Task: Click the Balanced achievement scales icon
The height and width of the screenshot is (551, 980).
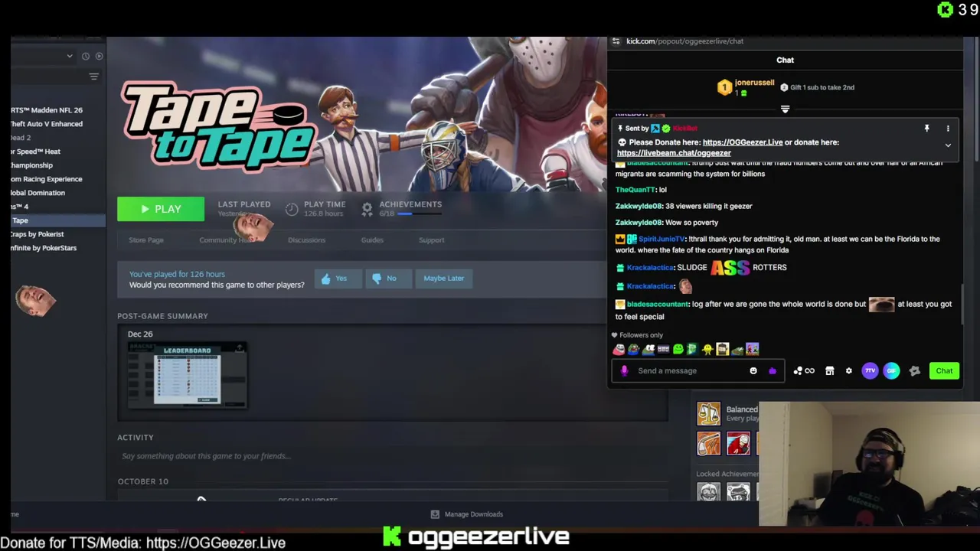Action: [708, 414]
